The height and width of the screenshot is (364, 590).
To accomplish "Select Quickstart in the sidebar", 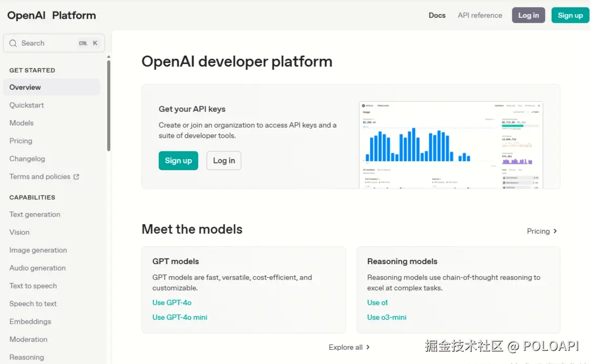I will click(27, 105).
